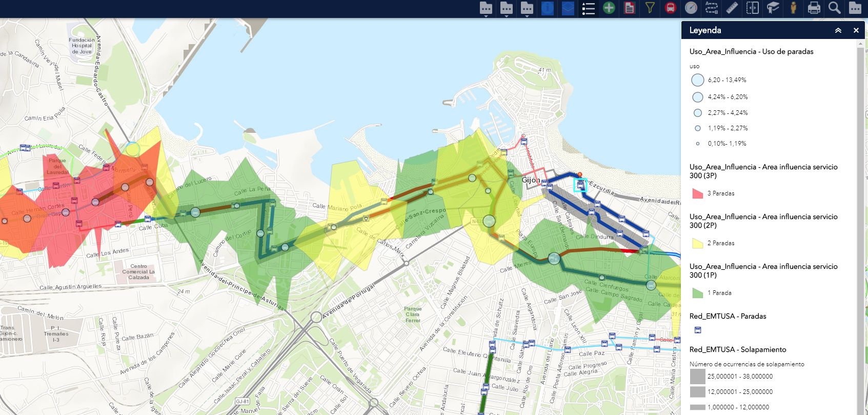The image size is (868, 415).
Task: Open the Swipe compare tool
Action: click(753, 8)
